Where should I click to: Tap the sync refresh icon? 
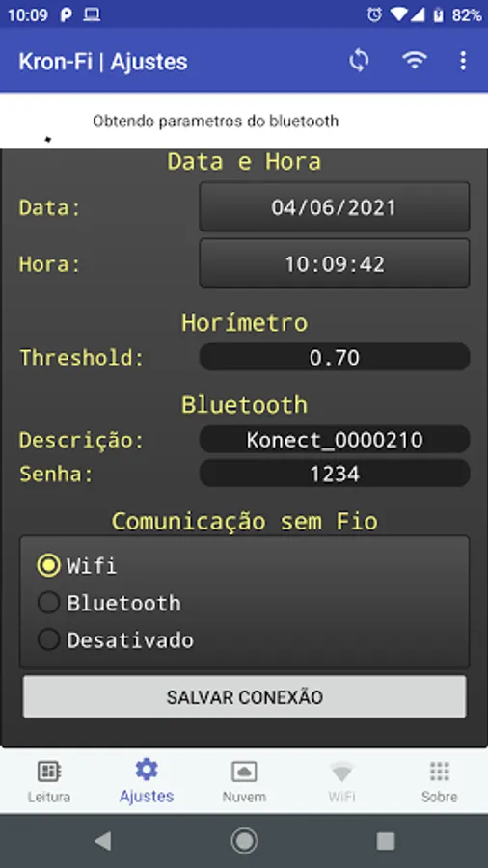click(x=359, y=61)
